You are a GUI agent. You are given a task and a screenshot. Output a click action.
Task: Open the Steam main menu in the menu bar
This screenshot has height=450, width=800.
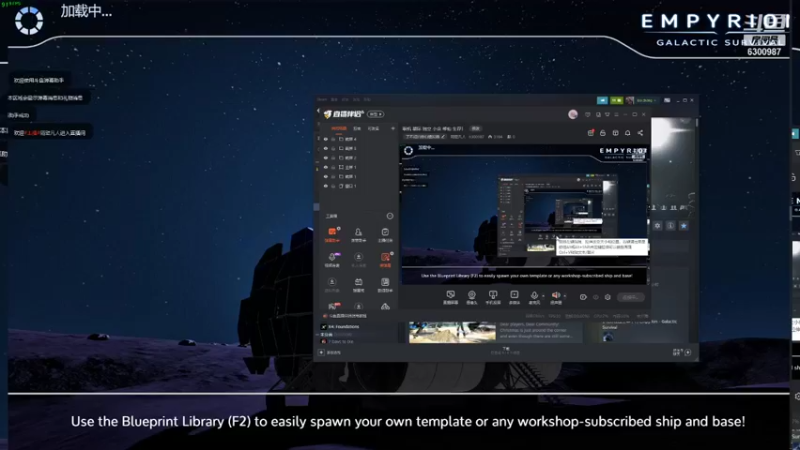[322, 99]
